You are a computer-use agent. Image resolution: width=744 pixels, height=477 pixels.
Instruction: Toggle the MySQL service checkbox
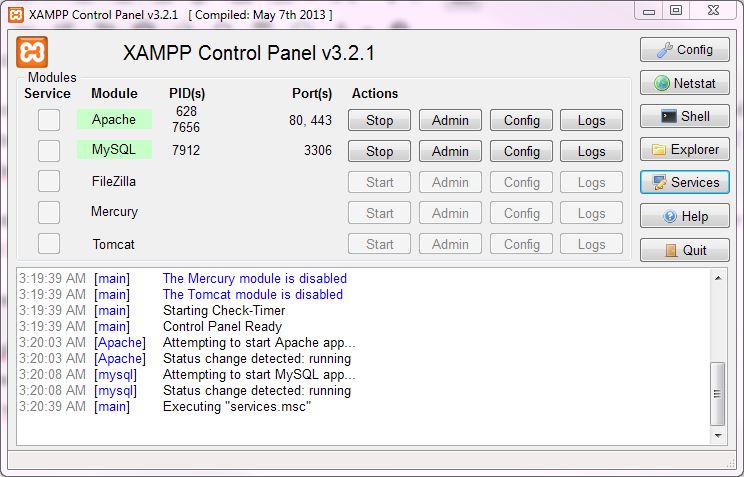click(49, 151)
